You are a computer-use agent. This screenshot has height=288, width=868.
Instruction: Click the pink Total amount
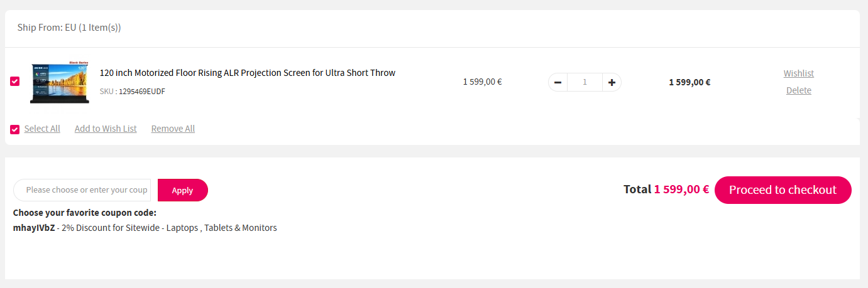[x=681, y=189]
